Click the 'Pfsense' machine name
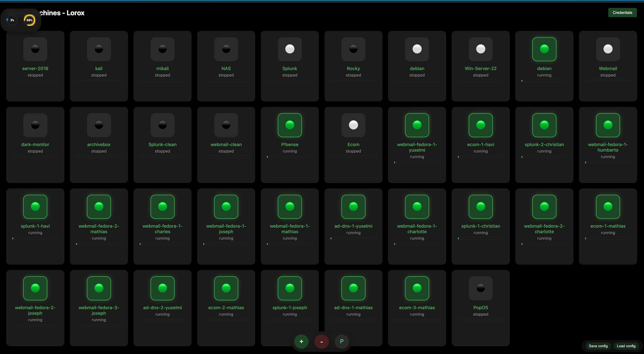The image size is (644, 354). tap(290, 144)
